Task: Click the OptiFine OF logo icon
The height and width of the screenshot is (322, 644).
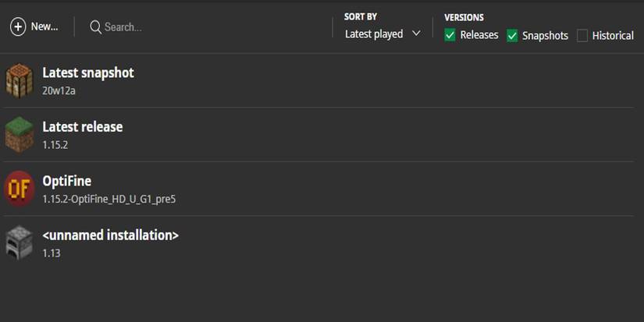Action: tap(20, 189)
